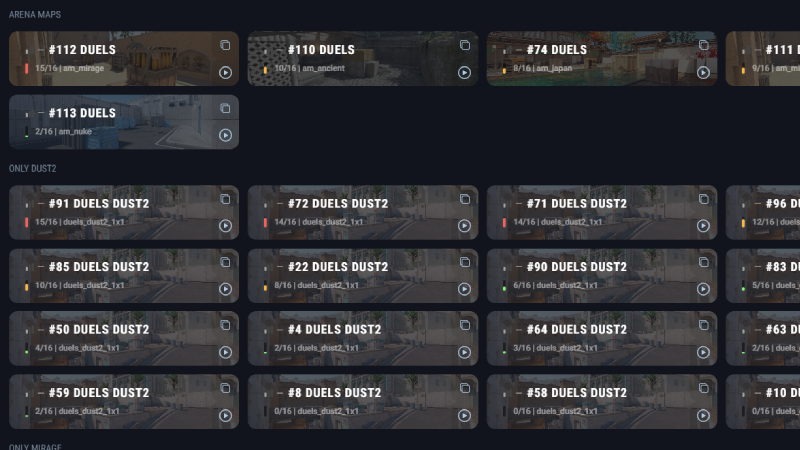Screen dimensions: 800x450
Task: Copy the #4 DUELS DUST2 address
Action: 464,326
